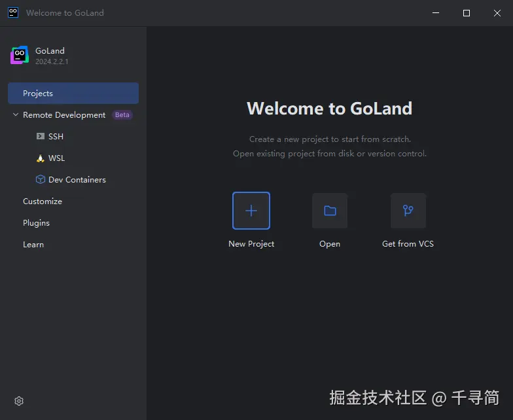This screenshot has width=513, height=420.
Task: Click the Welcome to GoLand heading
Action: pos(330,109)
